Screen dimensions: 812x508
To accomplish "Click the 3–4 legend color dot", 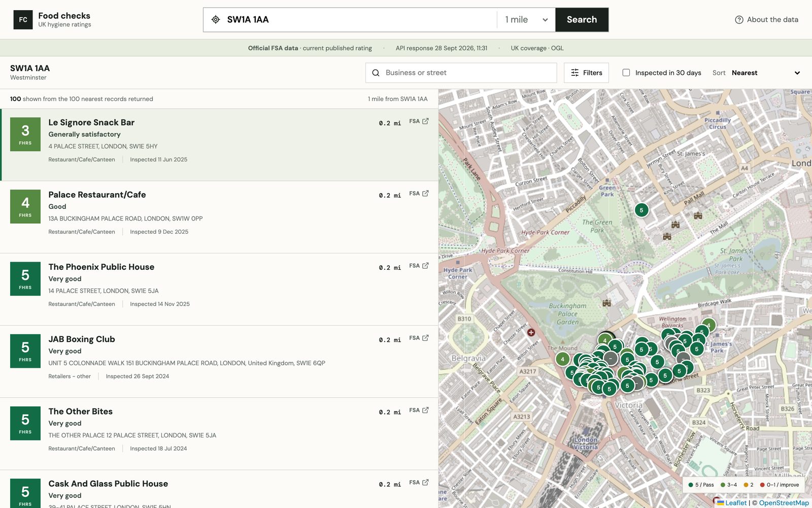I will (x=723, y=485).
